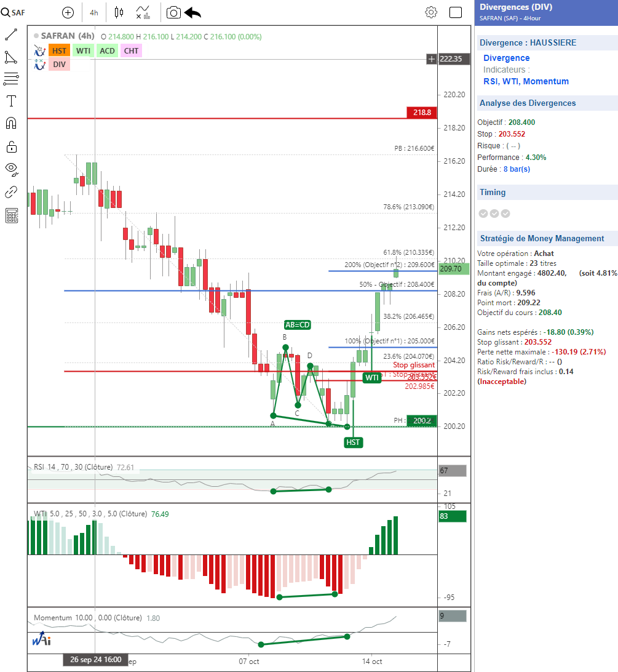Click the Divergences (DIV) panel header
Screen dimensions: 618x672
pos(546,12)
